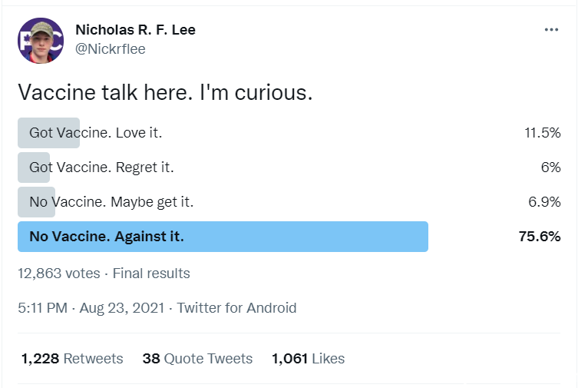The width and height of the screenshot is (588, 388).
Task: Click Nicholas R. F. Lee's profile picture
Action: (41, 41)
